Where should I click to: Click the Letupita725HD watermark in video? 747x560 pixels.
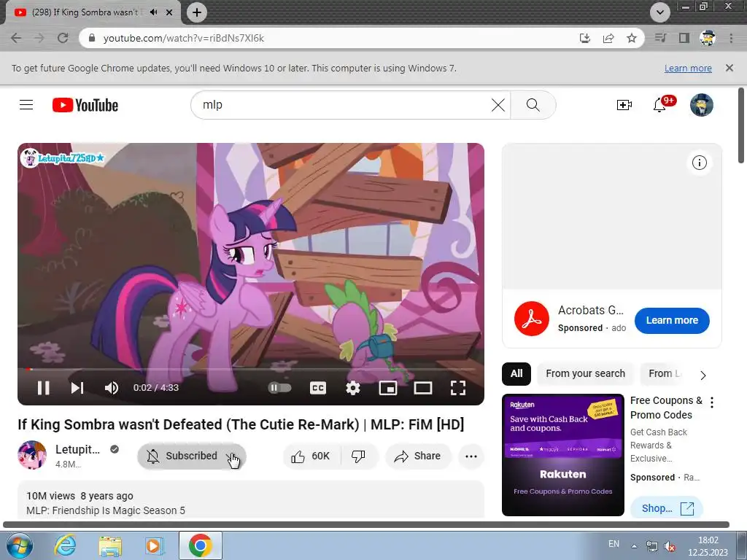[63, 157]
